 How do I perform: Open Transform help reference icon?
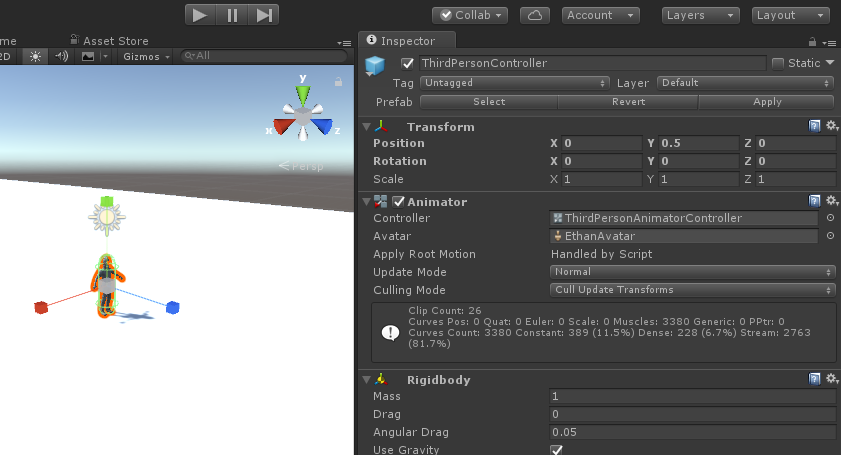[x=814, y=126]
